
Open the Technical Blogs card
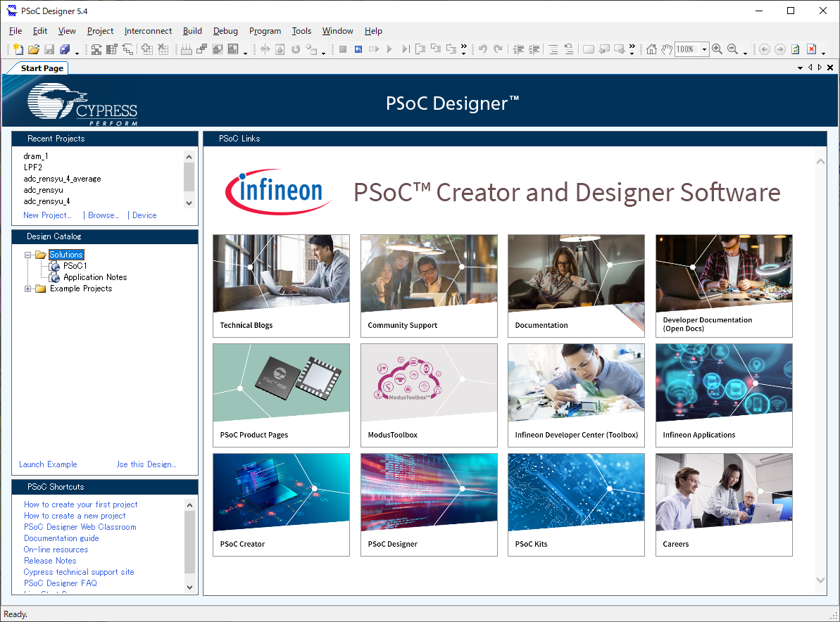(281, 286)
